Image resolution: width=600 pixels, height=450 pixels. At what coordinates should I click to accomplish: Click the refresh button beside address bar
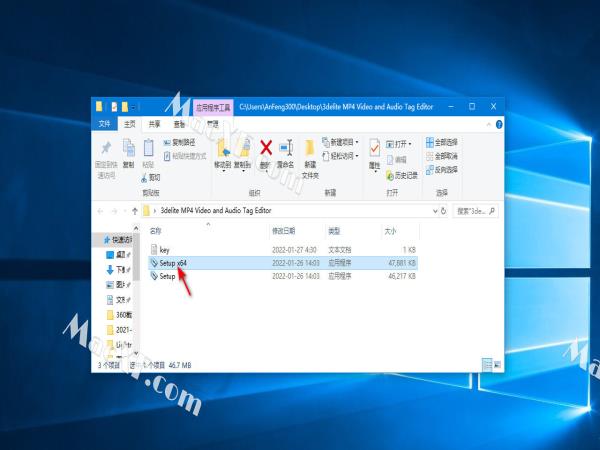click(x=444, y=211)
